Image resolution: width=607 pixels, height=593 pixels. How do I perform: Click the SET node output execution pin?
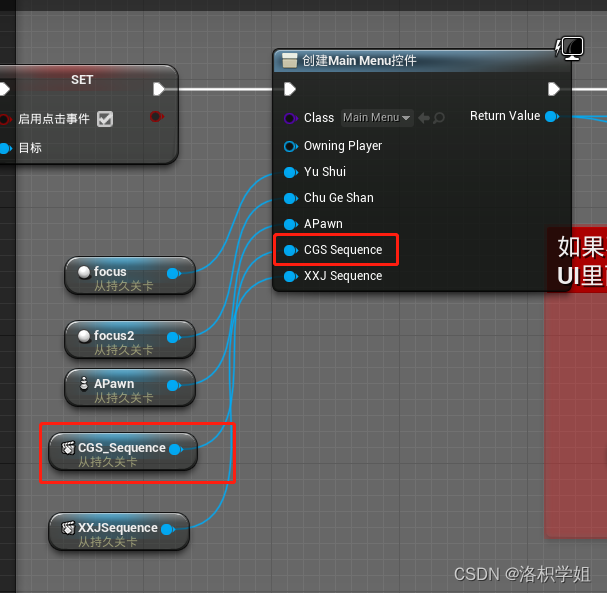pos(159,89)
